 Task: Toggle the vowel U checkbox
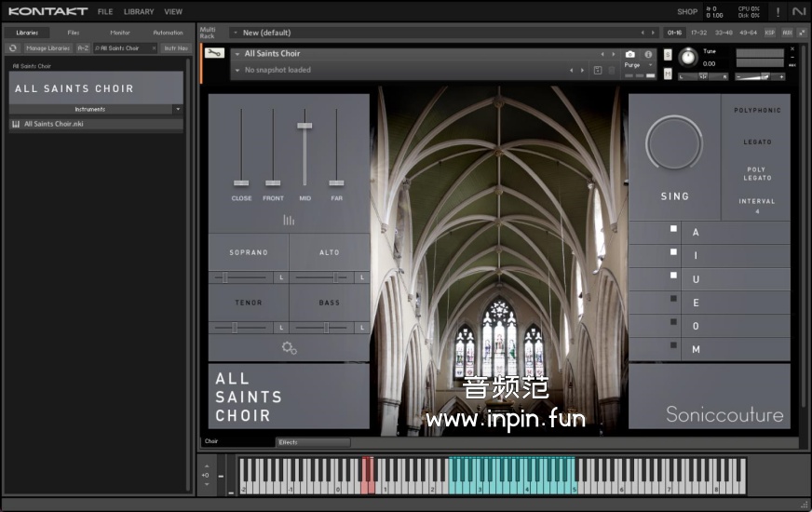pyautogui.click(x=673, y=276)
